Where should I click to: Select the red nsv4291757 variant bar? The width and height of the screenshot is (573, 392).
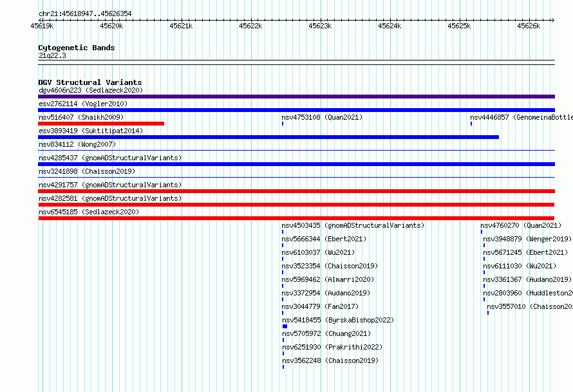click(x=296, y=191)
